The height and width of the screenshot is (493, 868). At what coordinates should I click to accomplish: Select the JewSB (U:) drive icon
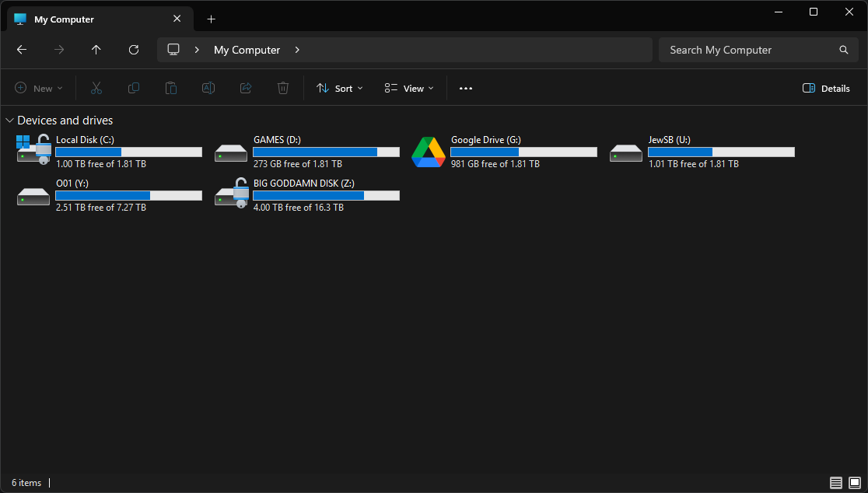coord(626,152)
